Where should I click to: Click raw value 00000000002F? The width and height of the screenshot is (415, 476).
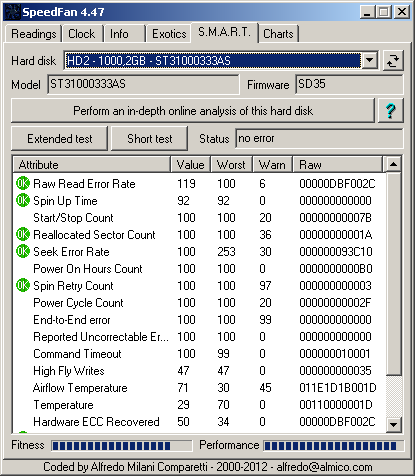(x=335, y=303)
